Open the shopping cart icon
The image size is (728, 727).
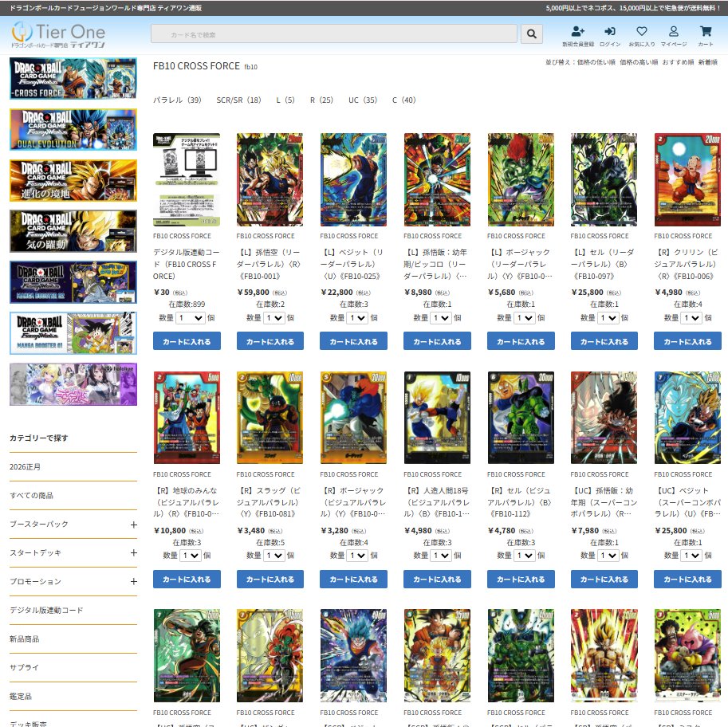coord(706,32)
